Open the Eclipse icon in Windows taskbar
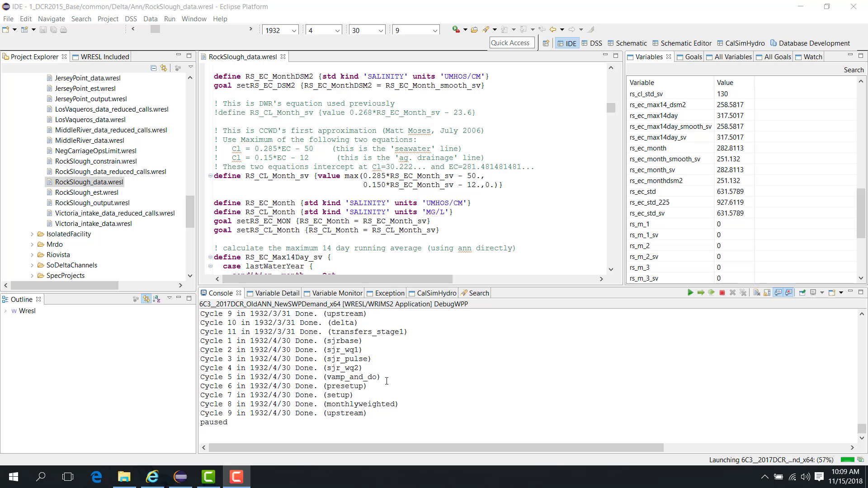The width and height of the screenshot is (868, 488). point(180,477)
